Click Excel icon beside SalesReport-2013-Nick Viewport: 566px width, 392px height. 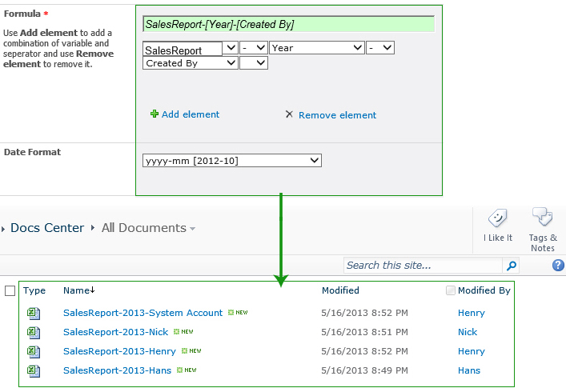coord(34,332)
